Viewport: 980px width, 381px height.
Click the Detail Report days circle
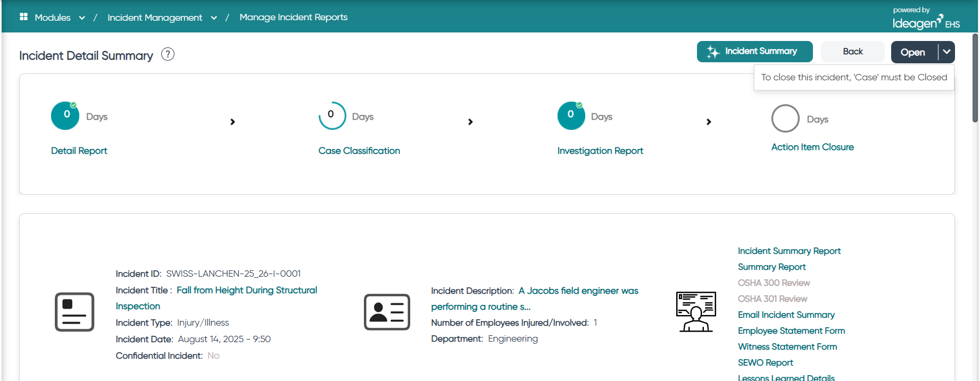(x=65, y=115)
